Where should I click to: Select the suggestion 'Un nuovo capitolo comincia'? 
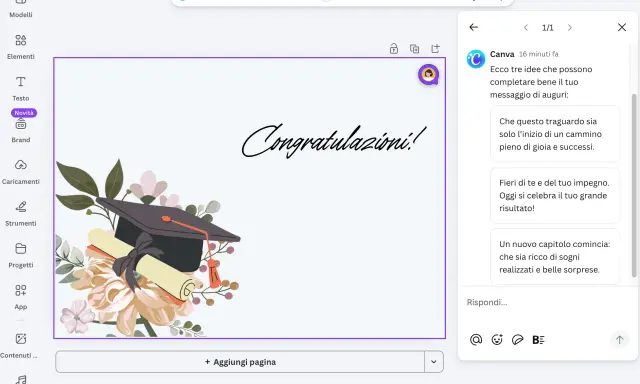(x=555, y=257)
